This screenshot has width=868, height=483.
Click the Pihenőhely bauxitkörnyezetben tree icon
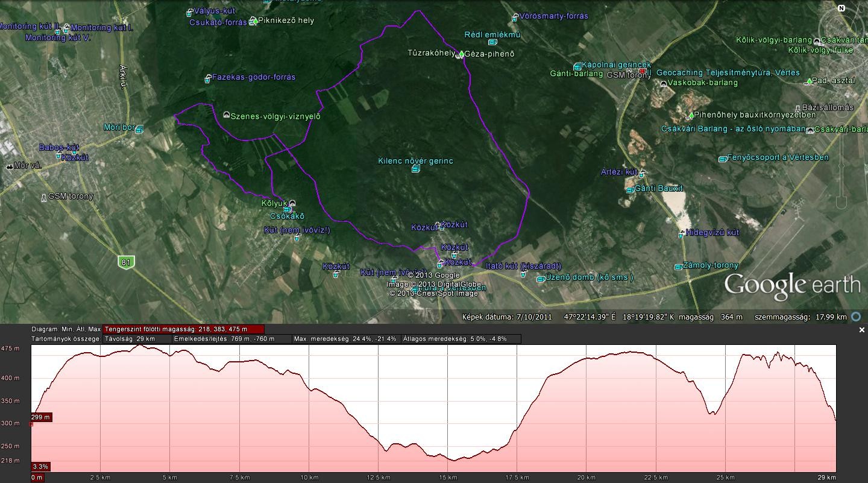690,115
